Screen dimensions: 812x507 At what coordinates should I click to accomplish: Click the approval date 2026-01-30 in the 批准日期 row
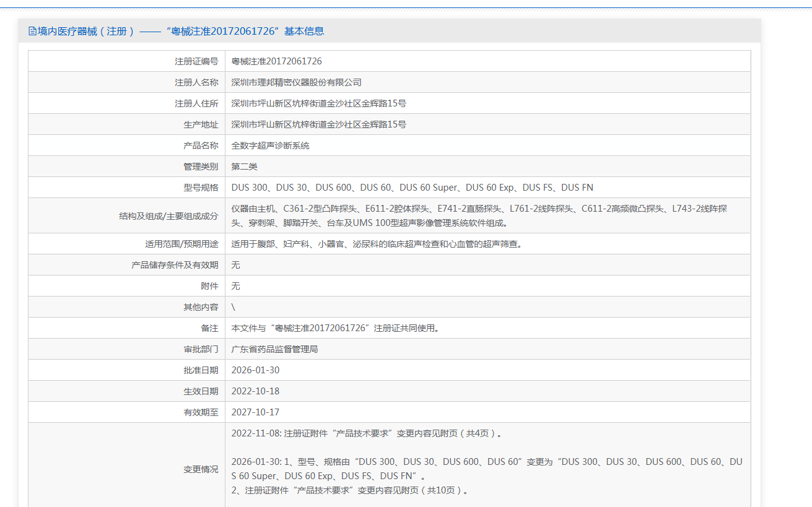click(255, 370)
